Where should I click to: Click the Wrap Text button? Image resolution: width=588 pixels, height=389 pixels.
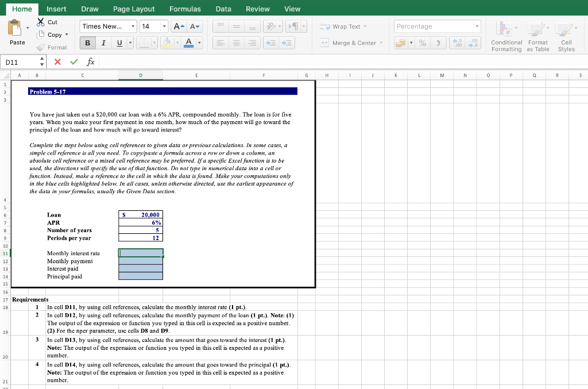342,26
